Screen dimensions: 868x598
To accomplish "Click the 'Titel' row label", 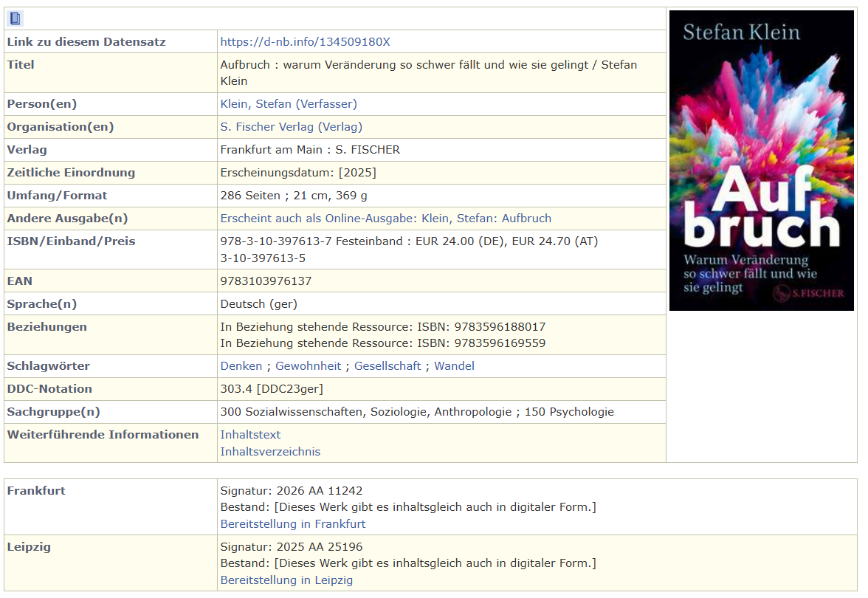I will click(21, 65).
